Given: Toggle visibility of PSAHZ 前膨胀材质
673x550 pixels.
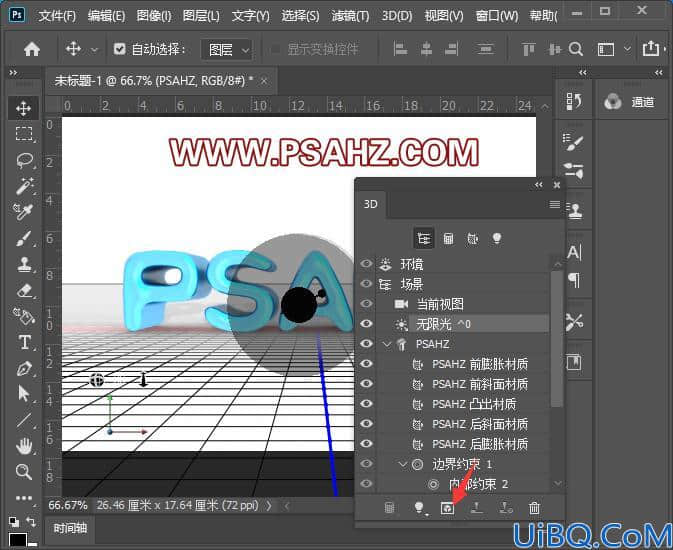Looking at the screenshot, I should [366, 364].
